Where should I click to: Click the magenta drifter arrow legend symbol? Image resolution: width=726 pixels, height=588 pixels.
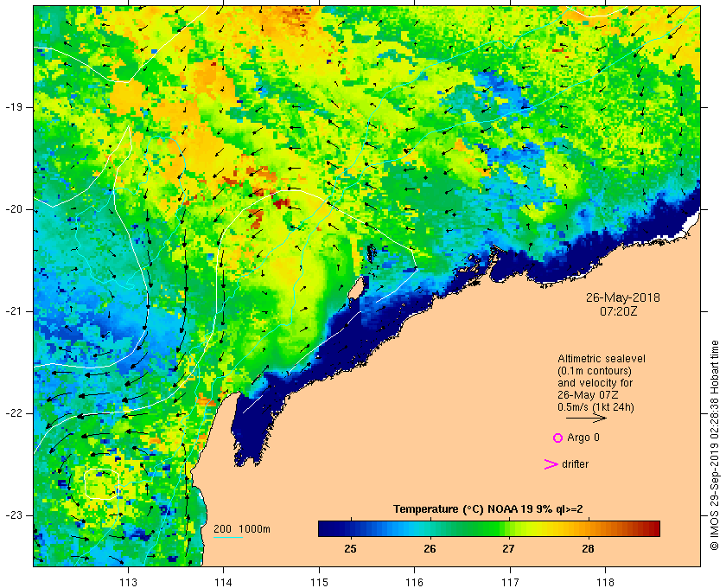click(x=551, y=464)
